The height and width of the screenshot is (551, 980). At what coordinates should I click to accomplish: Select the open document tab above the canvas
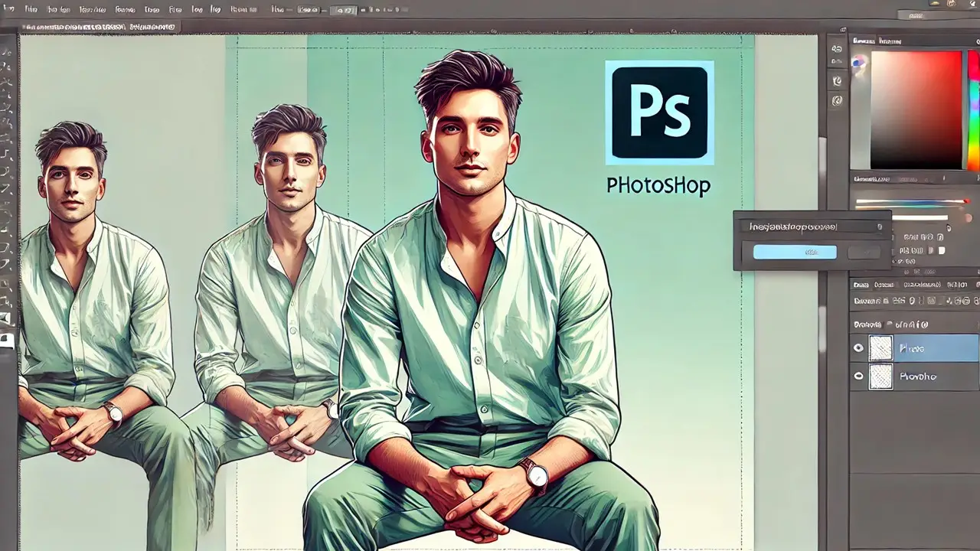pos(100,27)
